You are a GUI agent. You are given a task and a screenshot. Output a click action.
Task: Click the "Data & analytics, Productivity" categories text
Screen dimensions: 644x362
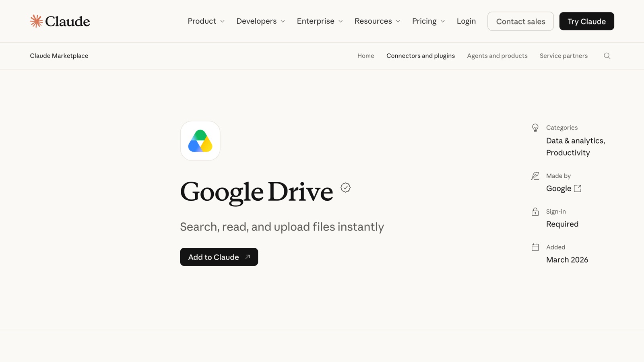click(x=576, y=146)
